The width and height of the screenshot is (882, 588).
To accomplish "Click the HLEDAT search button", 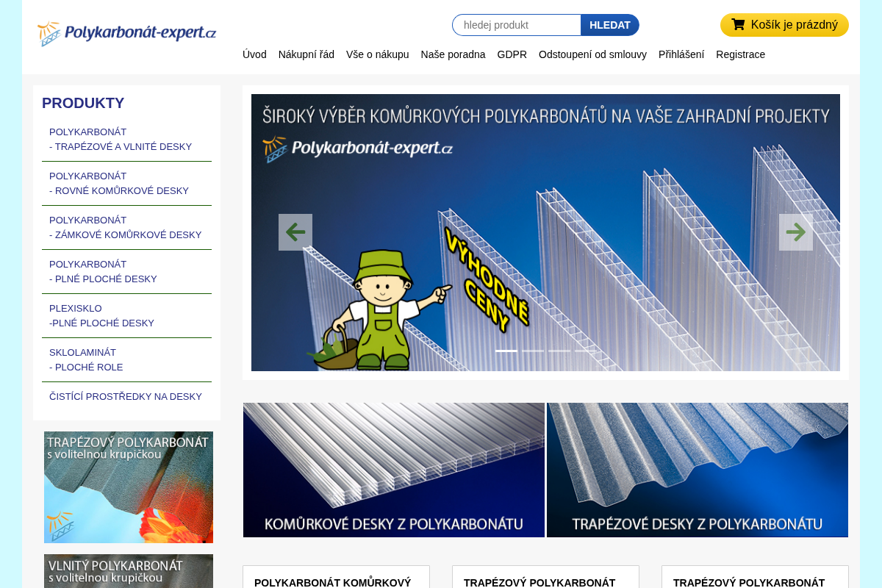I will [610, 25].
